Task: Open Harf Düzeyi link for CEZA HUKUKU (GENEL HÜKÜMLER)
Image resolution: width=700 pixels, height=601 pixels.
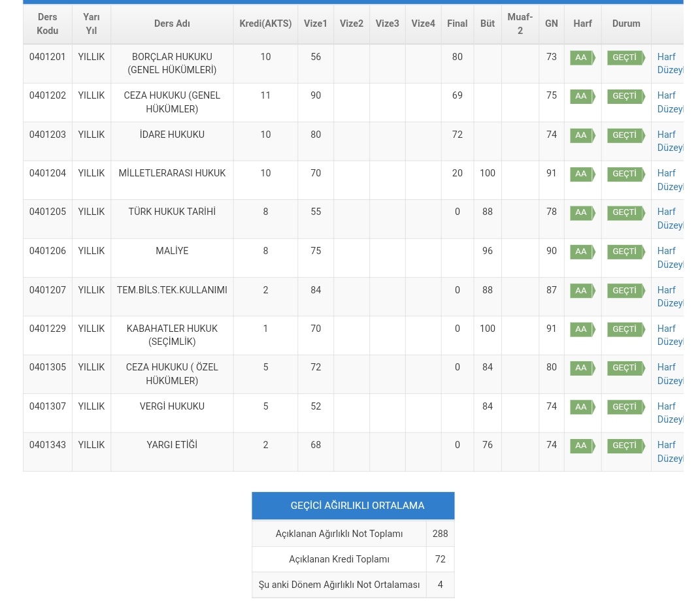Action: pos(670,102)
